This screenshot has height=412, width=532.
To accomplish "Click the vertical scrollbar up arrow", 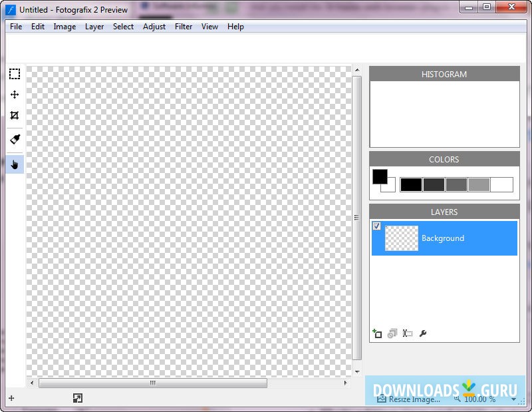I will pyautogui.click(x=357, y=71).
